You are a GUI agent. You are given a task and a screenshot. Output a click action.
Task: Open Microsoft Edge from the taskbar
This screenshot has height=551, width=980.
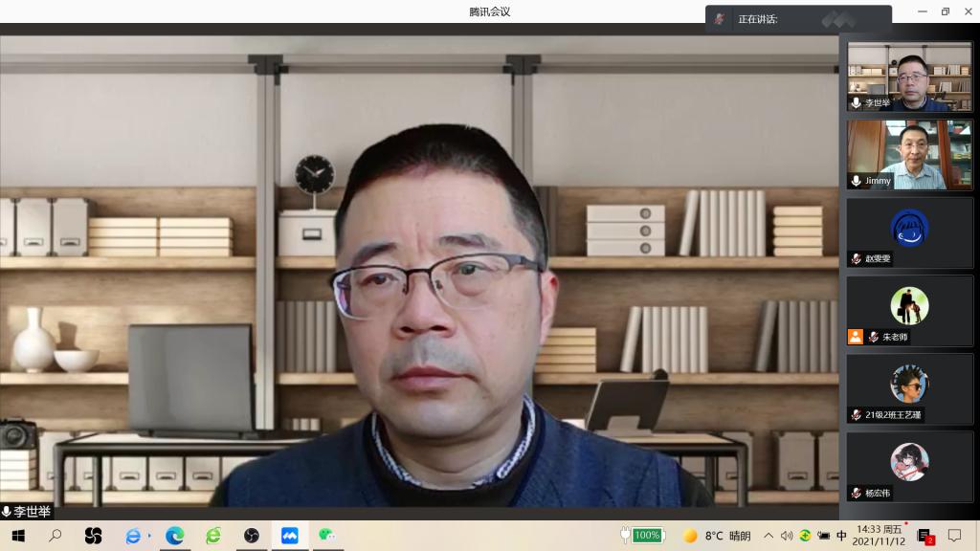(174, 536)
